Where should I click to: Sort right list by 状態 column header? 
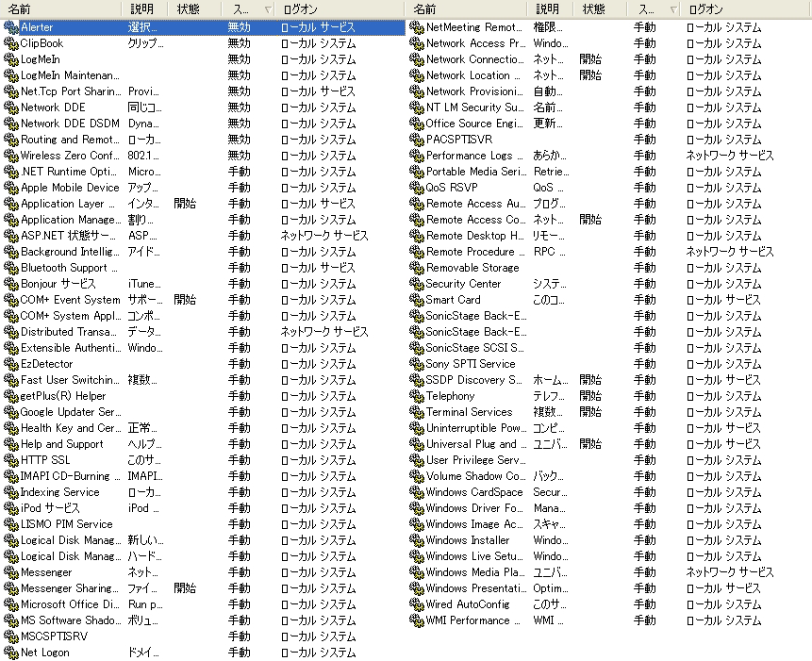click(600, 9)
